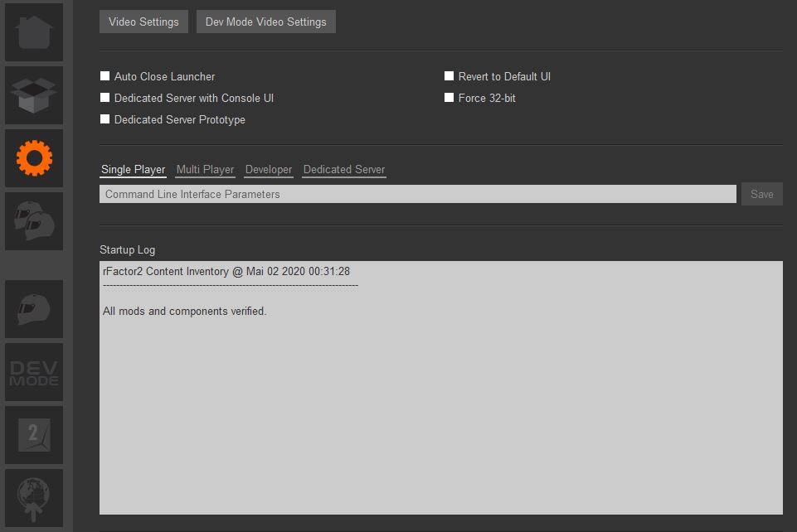Enable Revert to Default UI
This screenshot has height=532, width=797.
tap(450, 76)
